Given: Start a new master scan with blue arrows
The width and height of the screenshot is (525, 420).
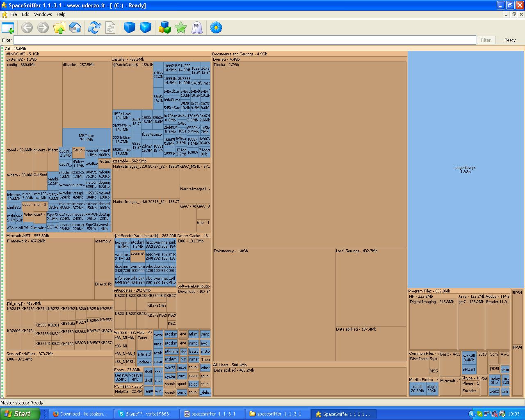Looking at the screenshot, I should coord(94,28).
